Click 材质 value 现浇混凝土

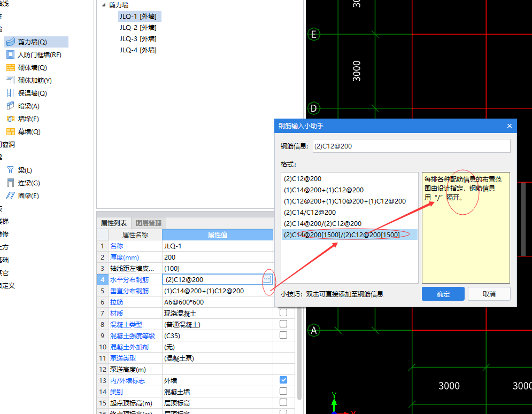point(218,313)
